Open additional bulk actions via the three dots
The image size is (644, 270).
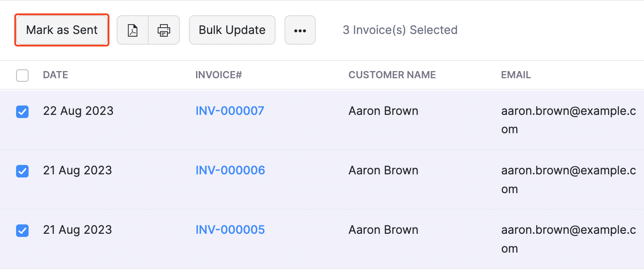[300, 30]
